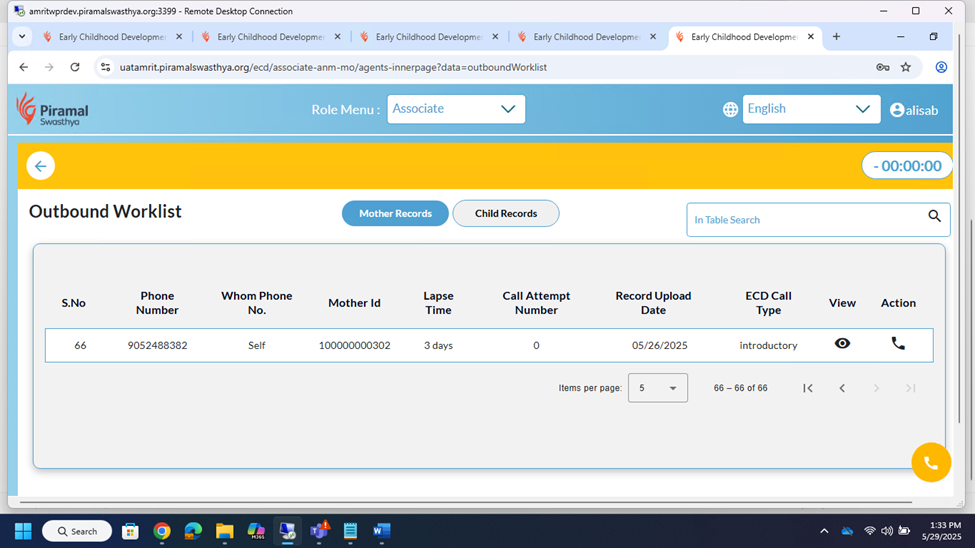The image size is (975, 548).
Task: Click the password key icon in address bar
Action: pos(882,67)
